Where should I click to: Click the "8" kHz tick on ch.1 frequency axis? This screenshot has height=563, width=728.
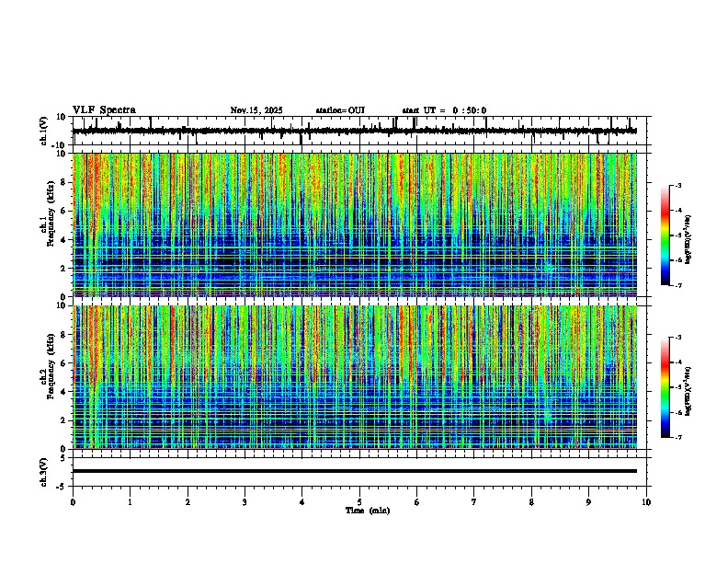tap(63, 182)
